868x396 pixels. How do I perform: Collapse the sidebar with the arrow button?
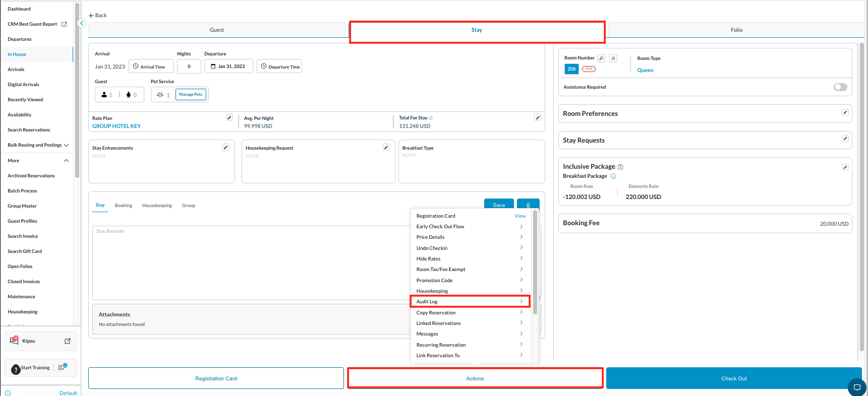82,23
